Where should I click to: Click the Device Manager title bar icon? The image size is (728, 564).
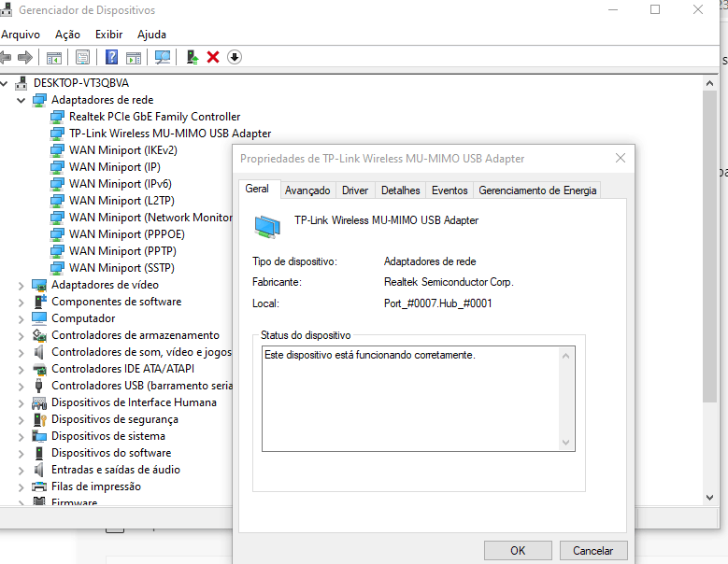point(6,9)
